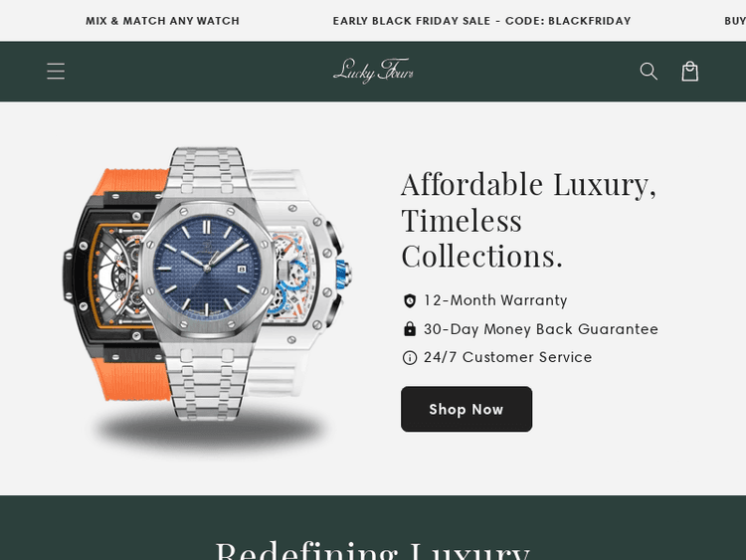
Task: Click the 30-Day Money Back Guarantee text
Action: click(x=541, y=329)
